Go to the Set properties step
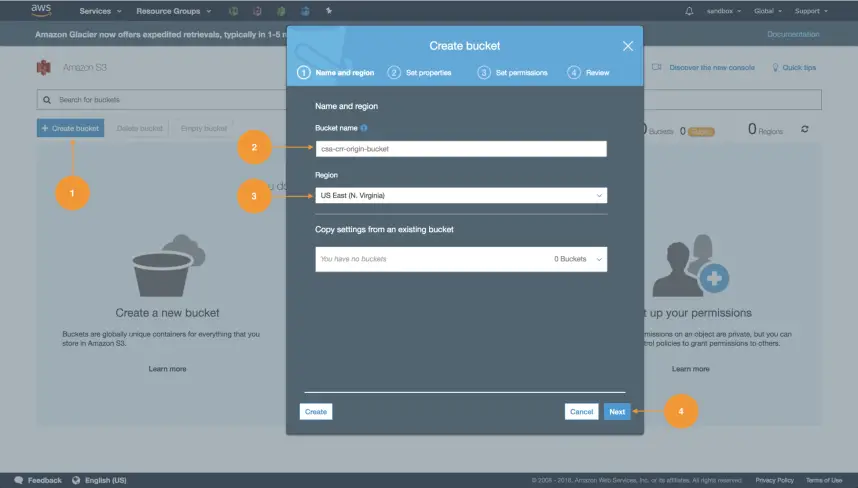Viewport: 858px width, 488px height. point(419,72)
